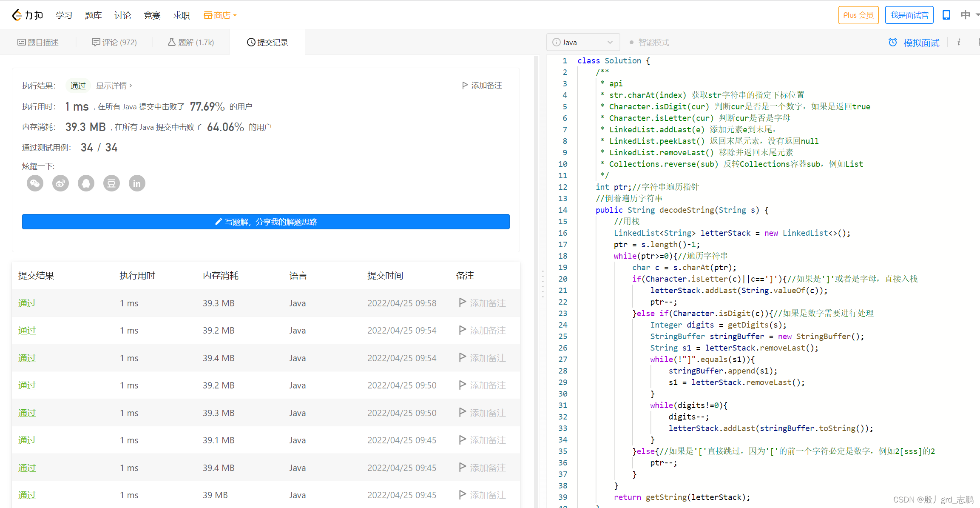
Task: Open the Java language dropdown
Action: point(582,43)
